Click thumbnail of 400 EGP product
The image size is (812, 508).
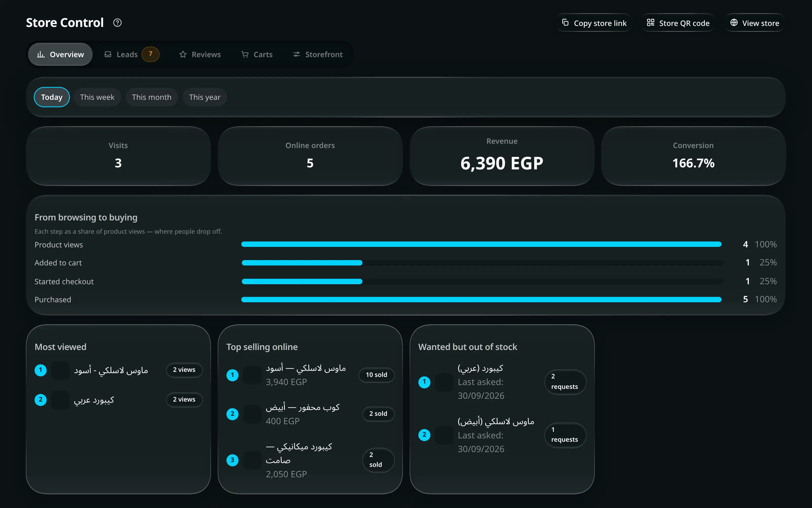(x=252, y=414)
